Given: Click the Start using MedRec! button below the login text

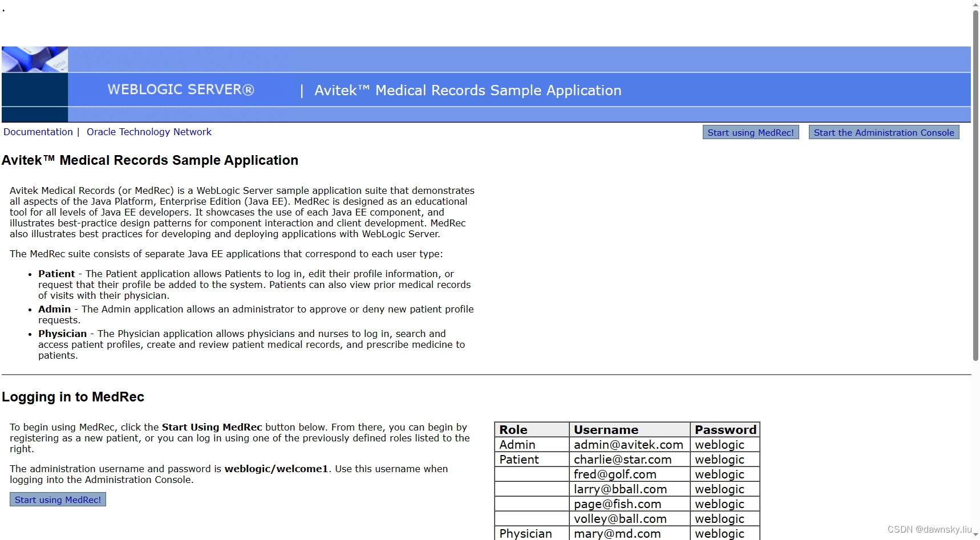Looking at the screenshot, I should click(58, 500).
